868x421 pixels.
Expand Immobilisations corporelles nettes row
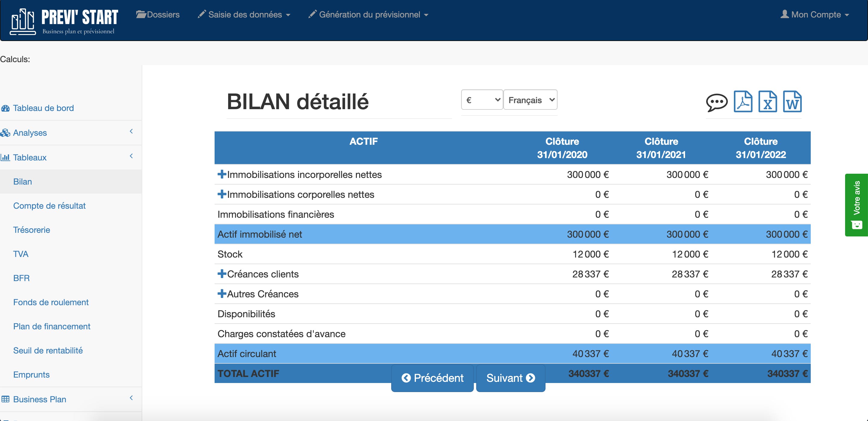pos(222,194)
